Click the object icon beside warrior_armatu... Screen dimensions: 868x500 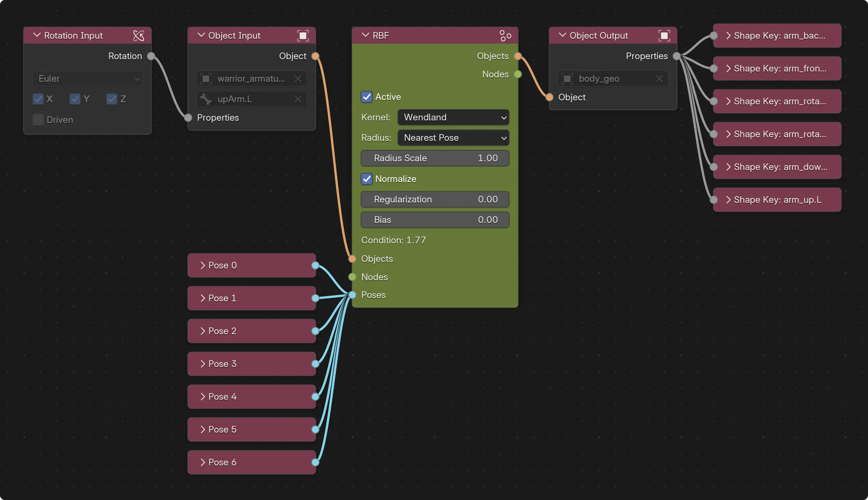(206, 78)
